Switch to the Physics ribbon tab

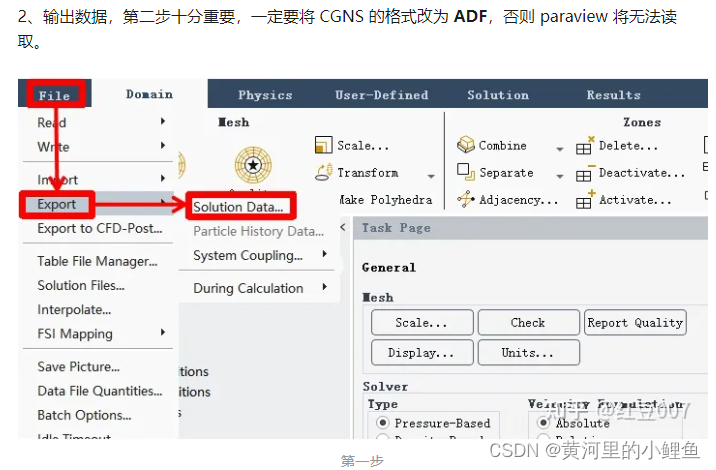(265, 95)
